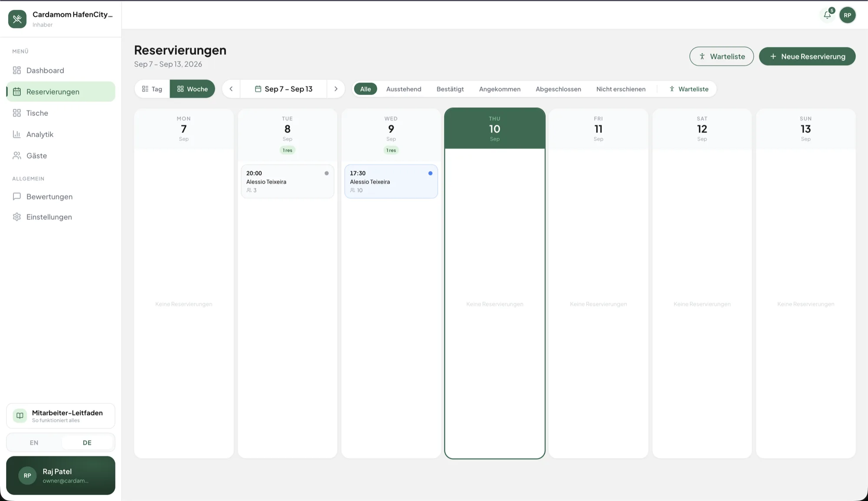Show only Bestätigt reservations
868x501 pixels.
pyautogui.click(x=450, y=89)
